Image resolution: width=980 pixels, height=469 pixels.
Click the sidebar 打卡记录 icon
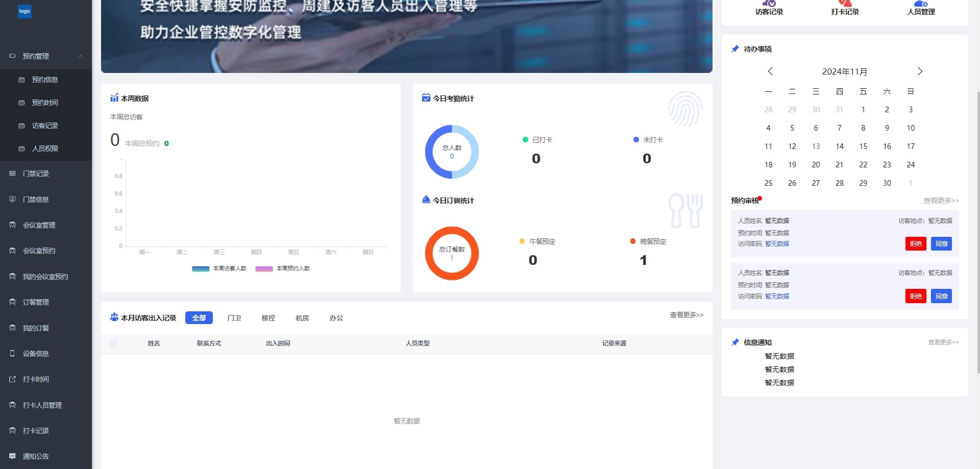point(12,431)
